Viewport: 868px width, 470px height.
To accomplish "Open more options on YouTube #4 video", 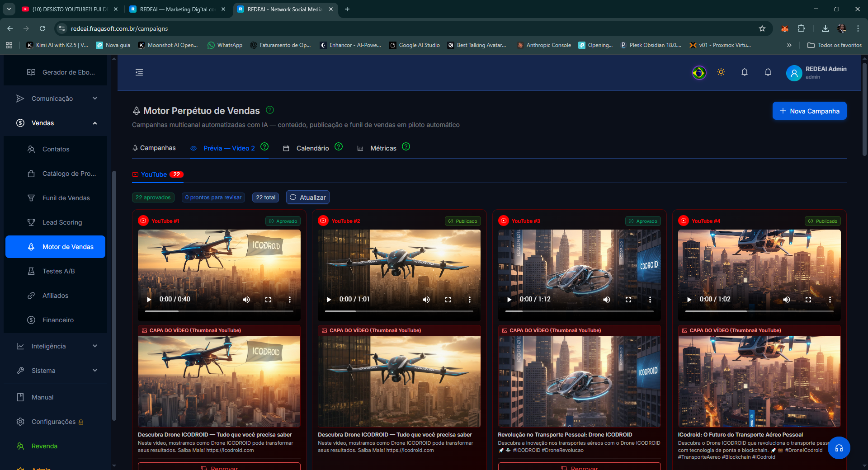I will (830, 299).
